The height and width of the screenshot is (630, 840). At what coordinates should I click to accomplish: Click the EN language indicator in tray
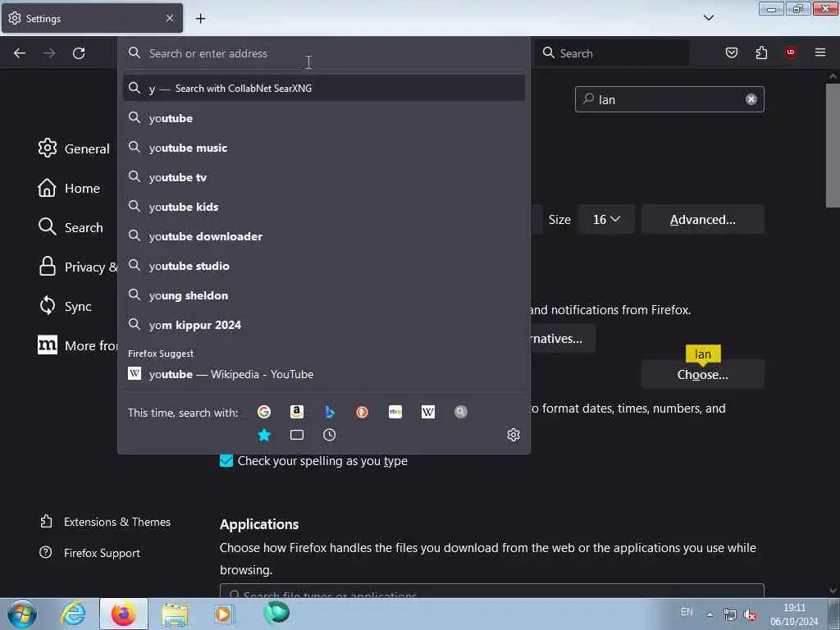tap(687, 612)
